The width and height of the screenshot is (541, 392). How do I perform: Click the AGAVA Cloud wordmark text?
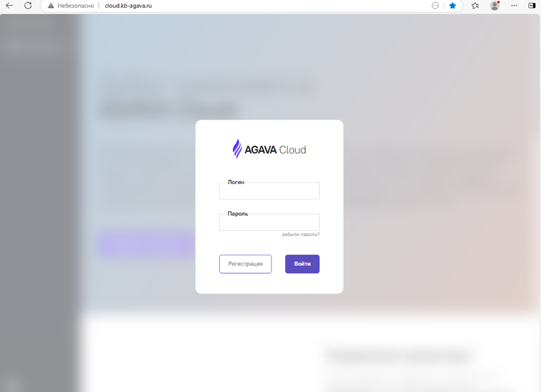click(275, 150)
